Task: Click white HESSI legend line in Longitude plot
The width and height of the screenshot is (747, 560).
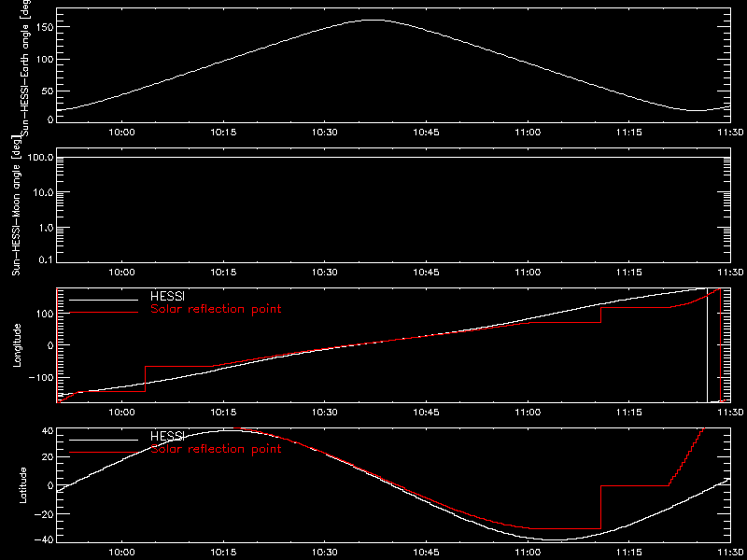Action: click(104, 300)
